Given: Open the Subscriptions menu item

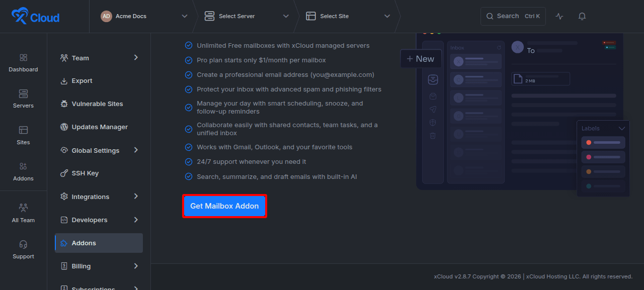Looking at the screenshot, I should coord(99,287).
